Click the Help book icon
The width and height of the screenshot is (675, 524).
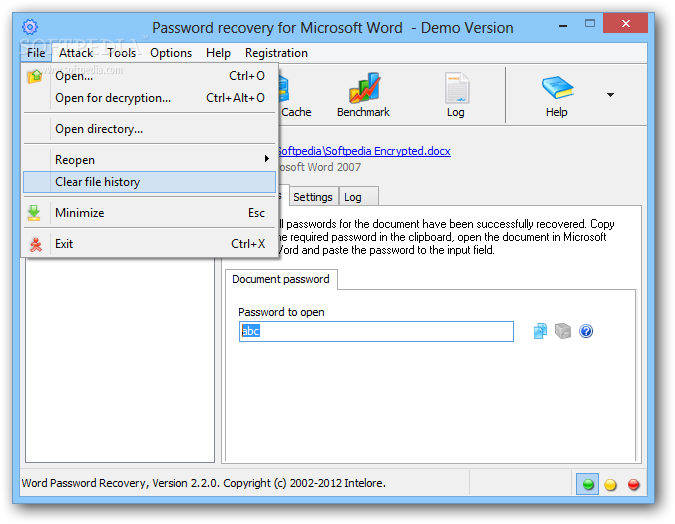(x=557, y=94)
